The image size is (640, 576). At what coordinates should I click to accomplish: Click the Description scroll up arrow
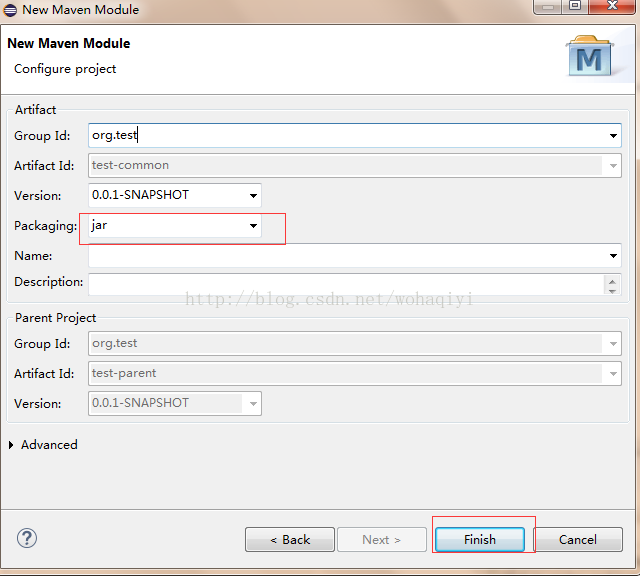click(612, 281)
